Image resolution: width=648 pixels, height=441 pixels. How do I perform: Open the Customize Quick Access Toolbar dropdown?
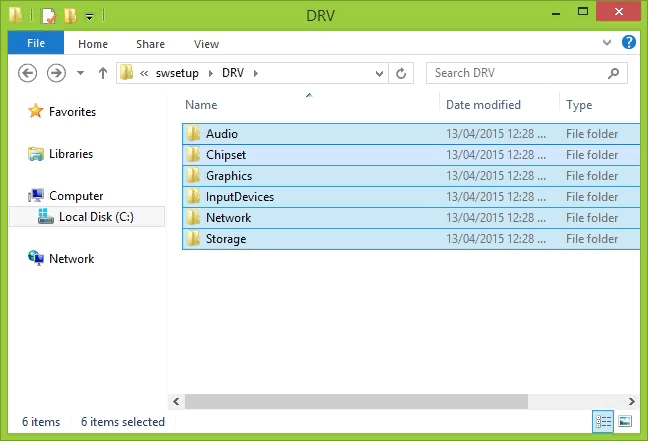click(89, 17)
